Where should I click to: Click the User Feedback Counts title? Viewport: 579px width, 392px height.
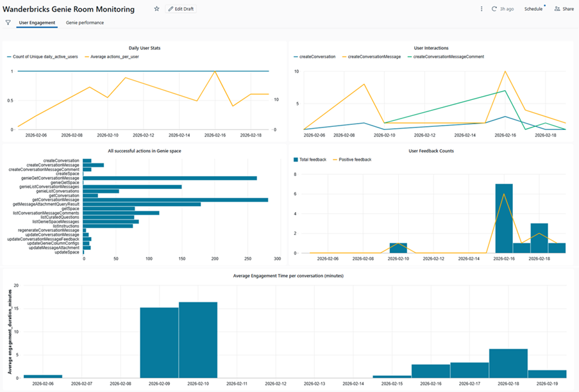point(431,151)
